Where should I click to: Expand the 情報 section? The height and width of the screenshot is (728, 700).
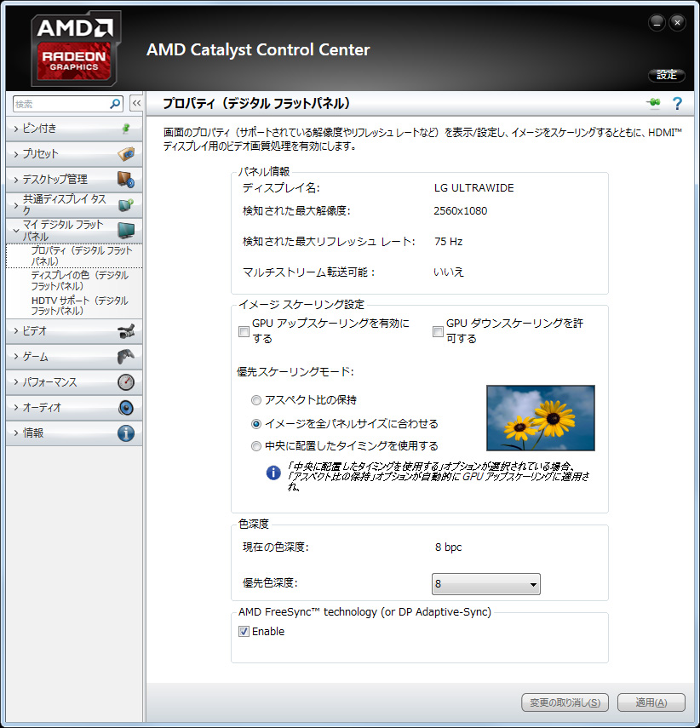click(74, 433)
